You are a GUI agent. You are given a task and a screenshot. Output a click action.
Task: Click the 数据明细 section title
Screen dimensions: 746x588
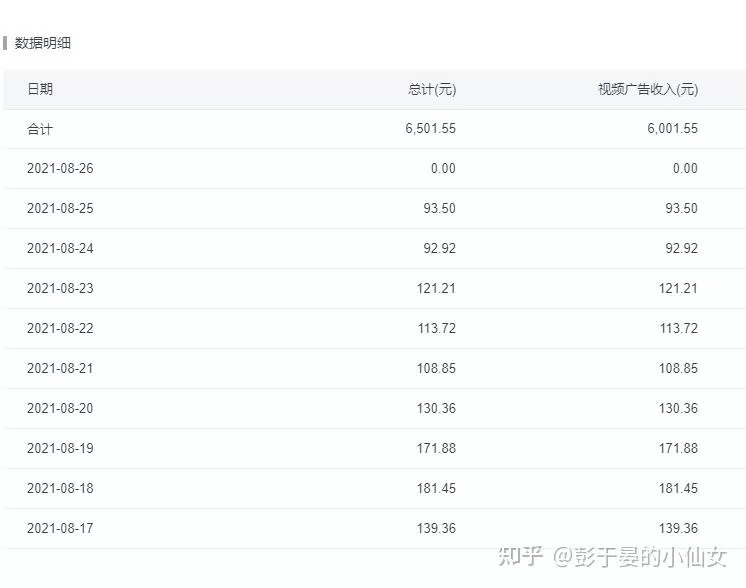click(43, 43)
